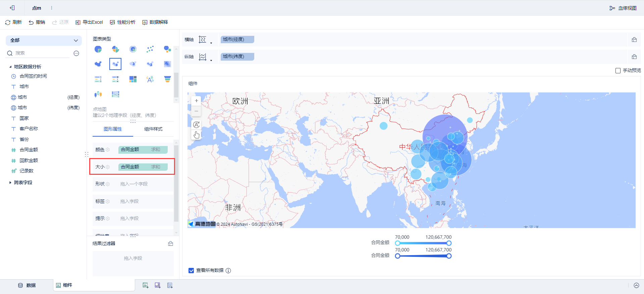Screen dimensions: 644x294
Task: Open the 形状 settings gear
Action: [x=108, y=184]
